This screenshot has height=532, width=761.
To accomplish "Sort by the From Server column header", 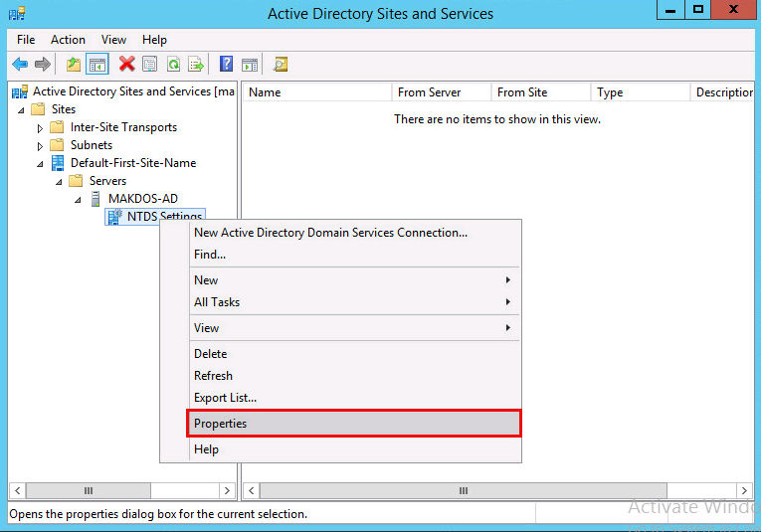I will click(x=442, y=92).
